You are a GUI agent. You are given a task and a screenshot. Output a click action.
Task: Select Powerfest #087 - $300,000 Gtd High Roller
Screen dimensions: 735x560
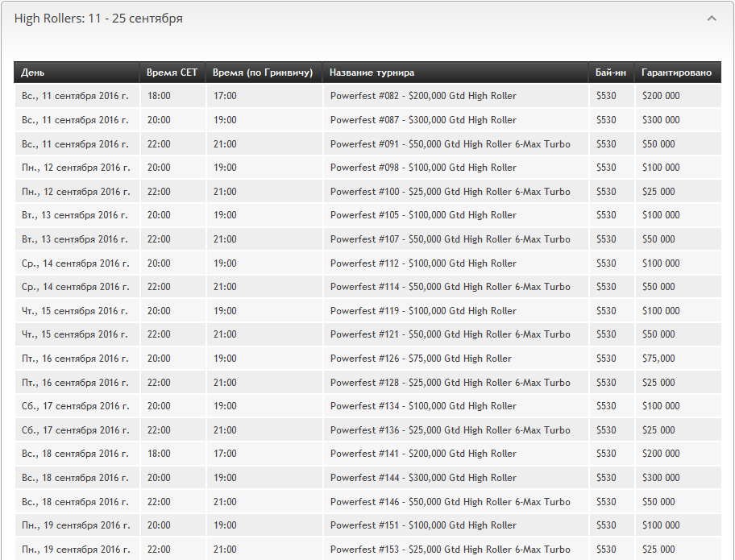coord(423,120)
